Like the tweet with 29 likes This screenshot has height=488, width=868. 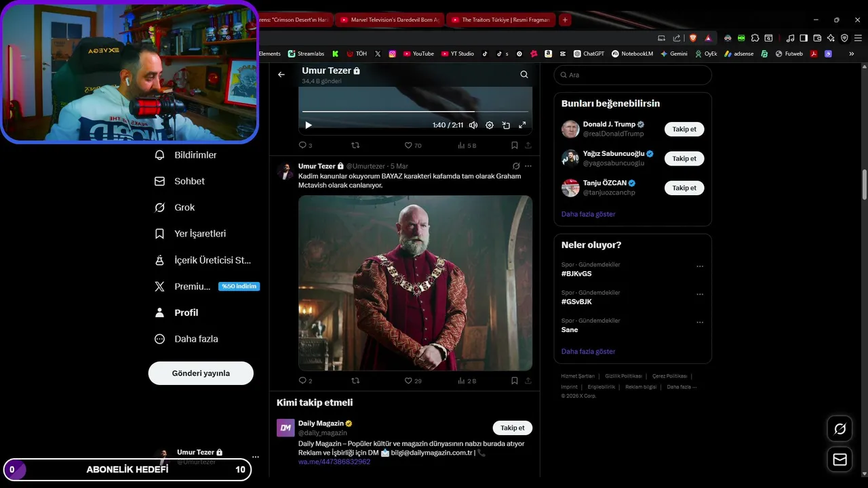(413, 381)
